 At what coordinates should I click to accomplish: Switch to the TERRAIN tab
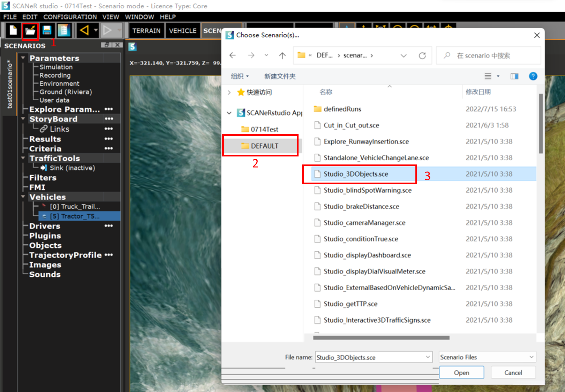(146, 31)
